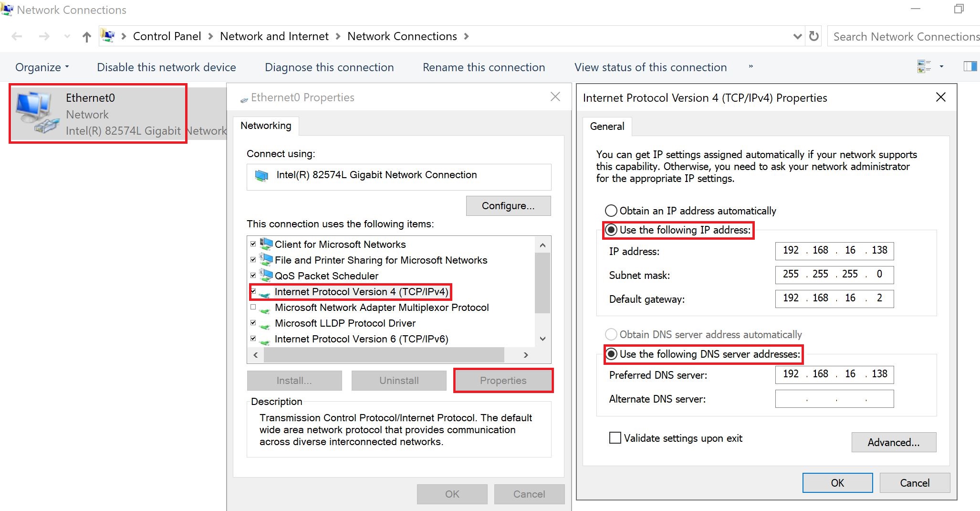Switch to the Networking tab
980x511 pixels.
tap(266, 126)
